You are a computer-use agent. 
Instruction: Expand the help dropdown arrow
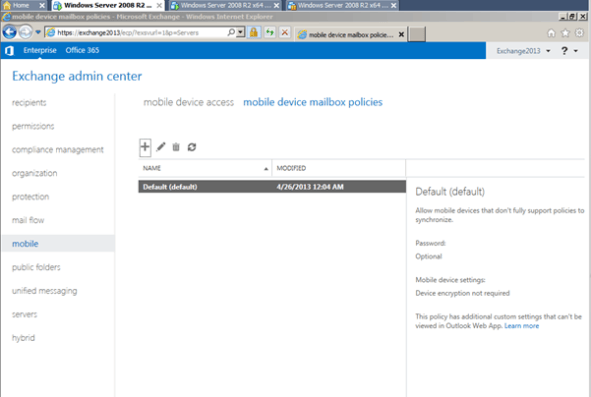point(576,51)
